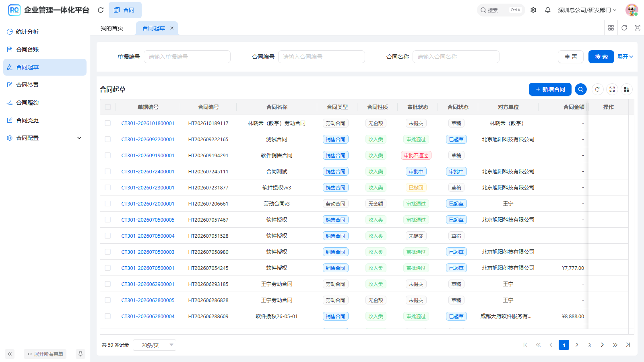Check the row CT301-2026072400001
The height and width of the screenshot is (362, 644).
108,171
